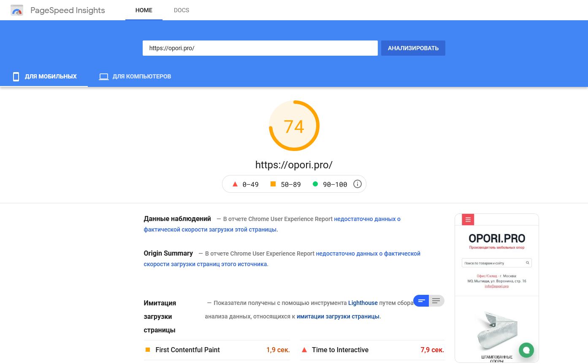This screenshot has width=588, height=364.
Task: Click the Данные наблюдений heading
Action: [177, 219]
